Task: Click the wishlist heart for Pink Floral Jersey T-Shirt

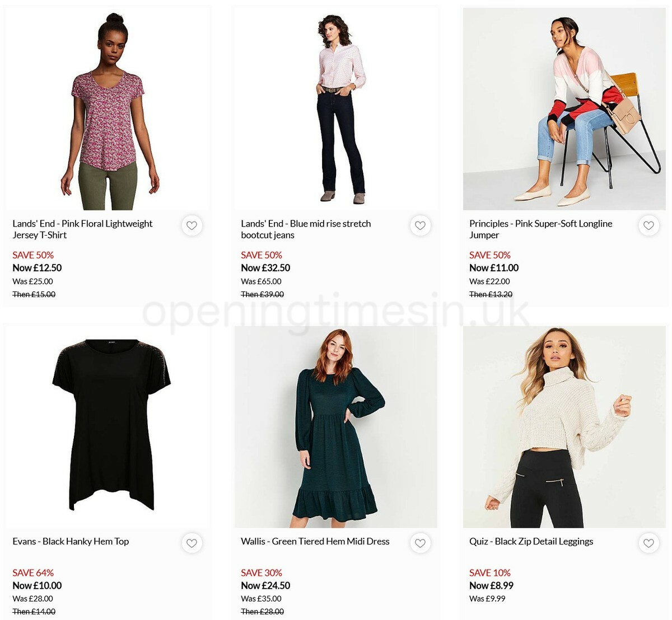Action: pos(192,226)
